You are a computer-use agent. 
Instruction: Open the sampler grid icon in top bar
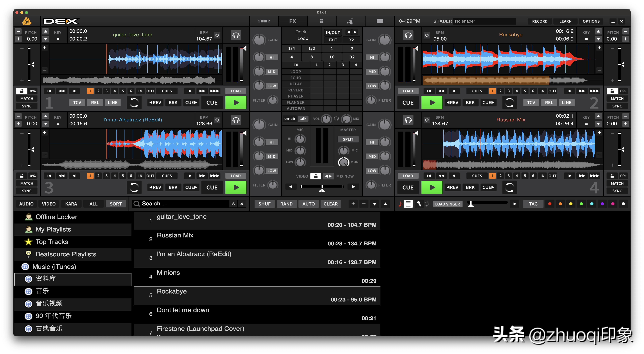[x=322, y=21]
